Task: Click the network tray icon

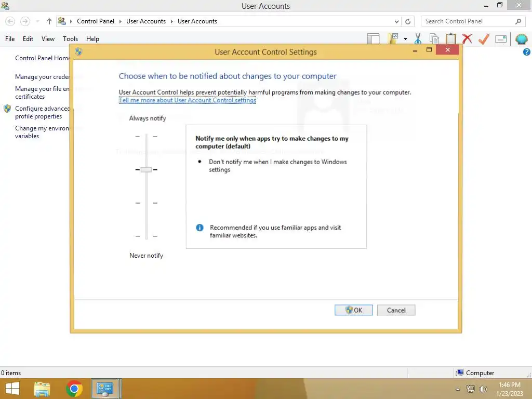Action: tap(470, 389)
